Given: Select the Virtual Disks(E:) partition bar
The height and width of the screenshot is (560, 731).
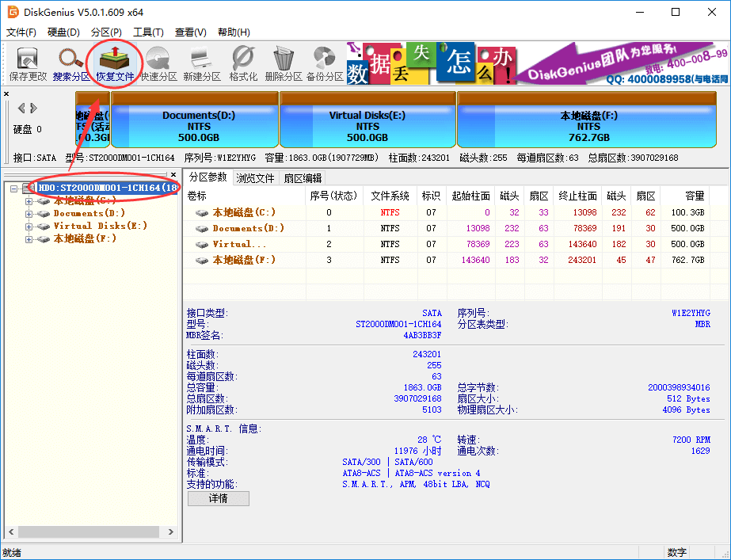Looking at the screenshot, I should pos(367,120).
